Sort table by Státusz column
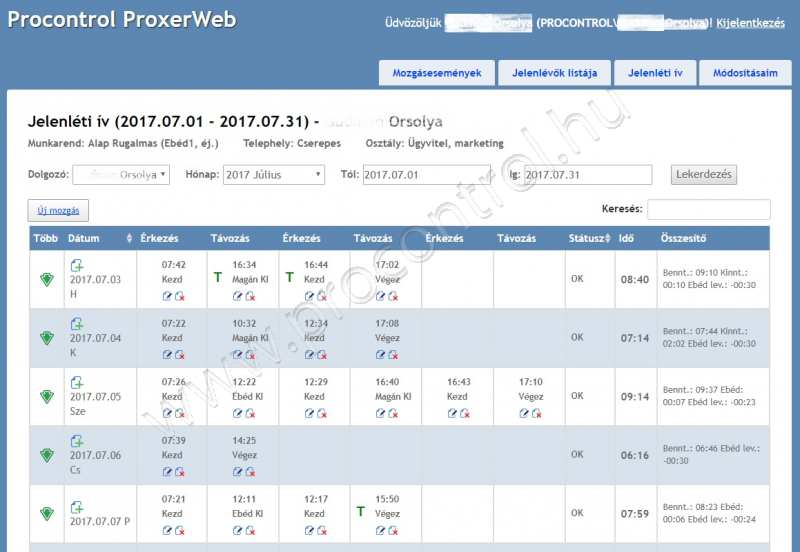Screen dimensions: 800x552 pyautogui.click(x=589, y=238)
